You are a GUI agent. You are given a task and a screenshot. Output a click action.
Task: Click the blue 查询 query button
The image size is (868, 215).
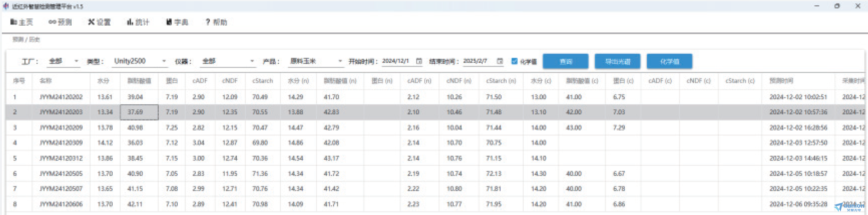tap(565, 61)
